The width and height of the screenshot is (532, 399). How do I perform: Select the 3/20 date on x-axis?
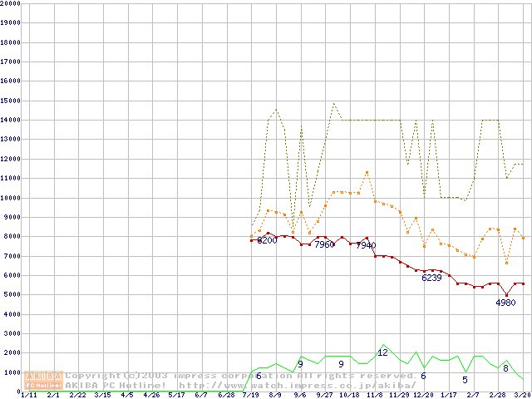point(522,395)
